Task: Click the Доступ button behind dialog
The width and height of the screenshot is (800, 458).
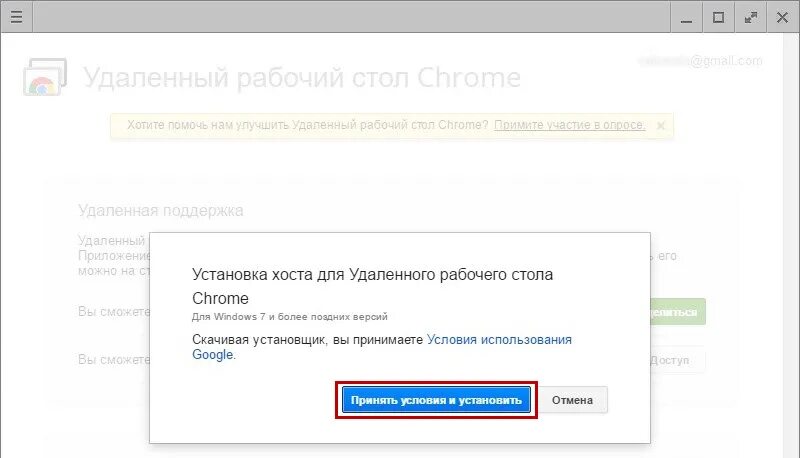Action: 677,360
